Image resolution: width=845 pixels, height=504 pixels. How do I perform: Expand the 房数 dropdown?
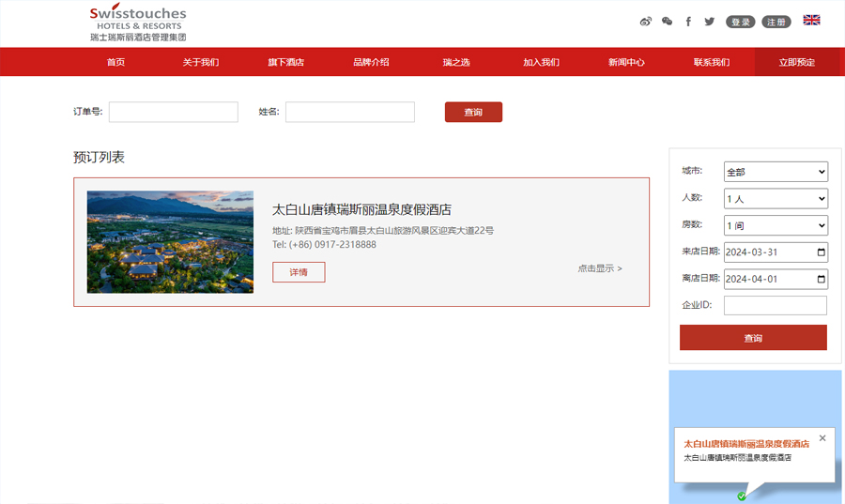(776, 226)
